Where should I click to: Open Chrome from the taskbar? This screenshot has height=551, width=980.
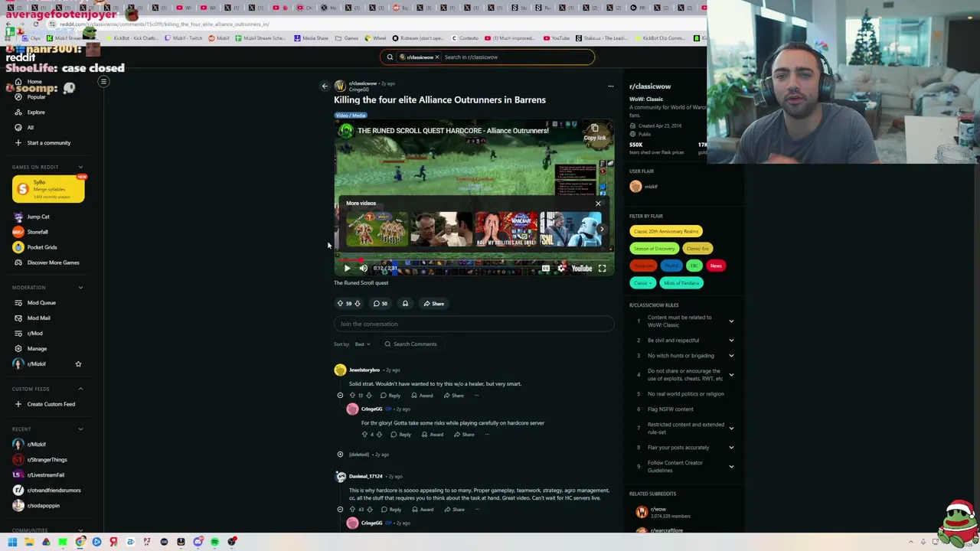pos(80,543)
